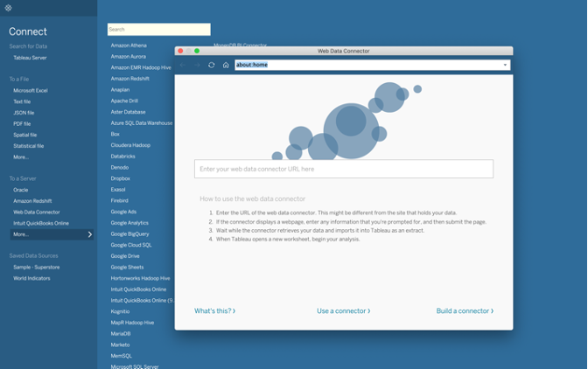Image resolution: width=588 pixels, height=369 pixels.
Task: Open the Build a connector link
Action: point(465,311)
